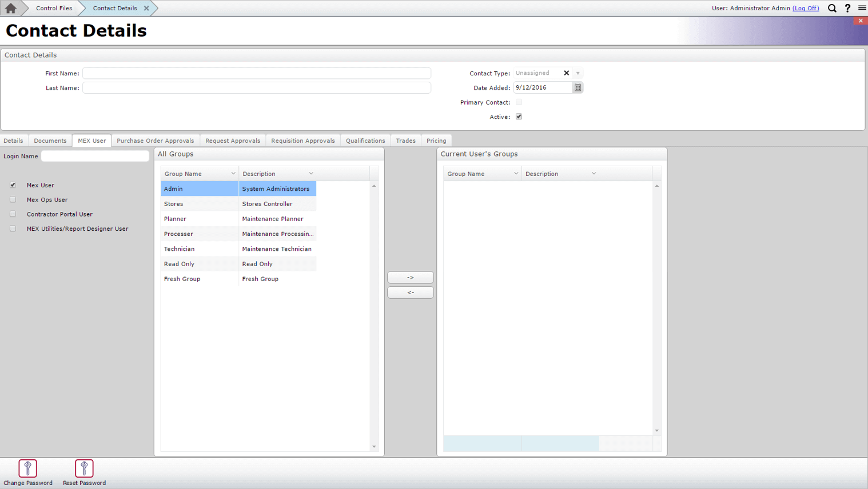Switch to the Details tab
The image size is (868, 489).
13,141
